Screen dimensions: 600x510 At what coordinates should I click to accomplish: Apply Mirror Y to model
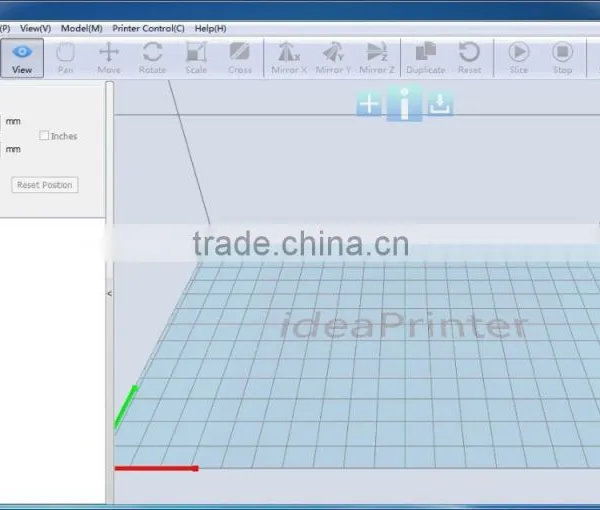pos(333,58)
